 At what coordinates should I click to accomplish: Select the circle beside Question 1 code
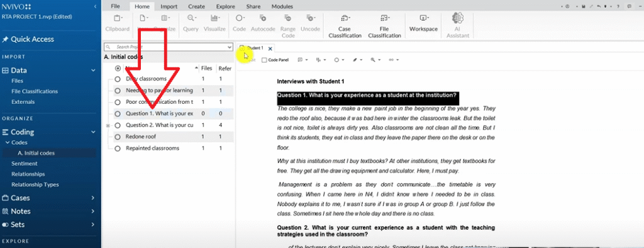[118, 113]
